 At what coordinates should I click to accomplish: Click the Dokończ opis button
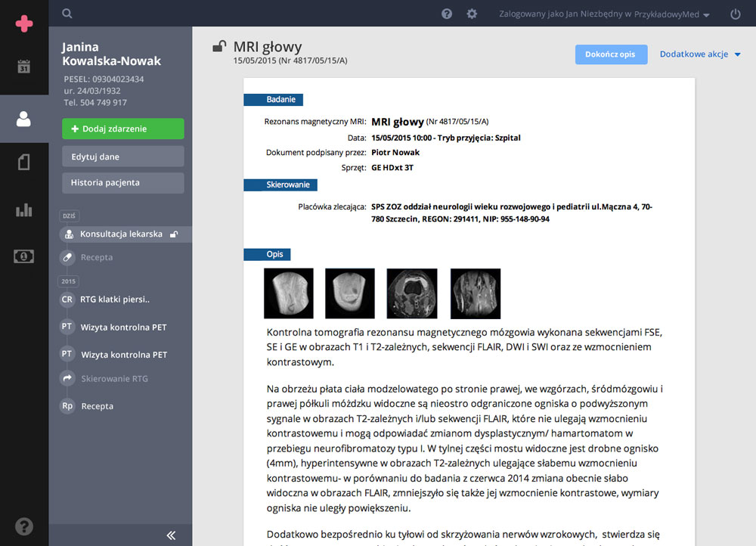(610, 54)
